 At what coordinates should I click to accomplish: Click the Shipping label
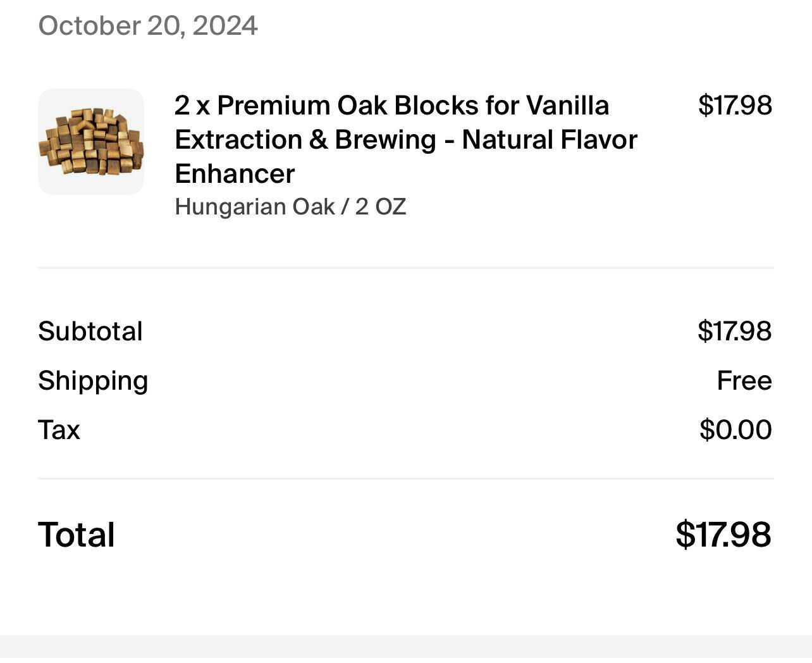pyautogui.click(x=93, y=381)
